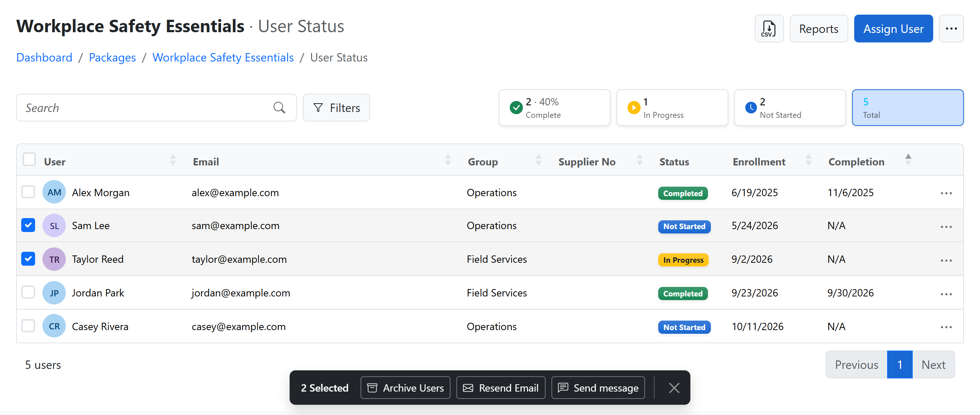The height and width of the screenshot is (415, 980).
Task: Resend Email to selected users
Action: pos(501,388)
